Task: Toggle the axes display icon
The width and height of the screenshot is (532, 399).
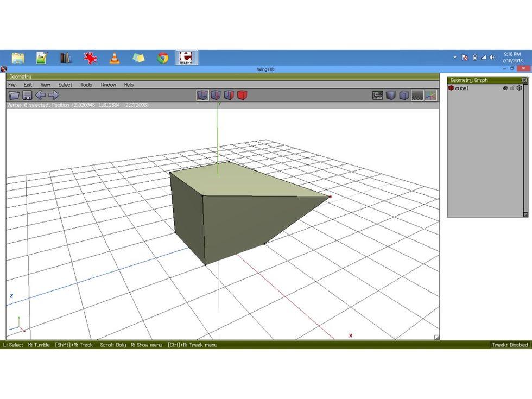Action: pos(430,95)
